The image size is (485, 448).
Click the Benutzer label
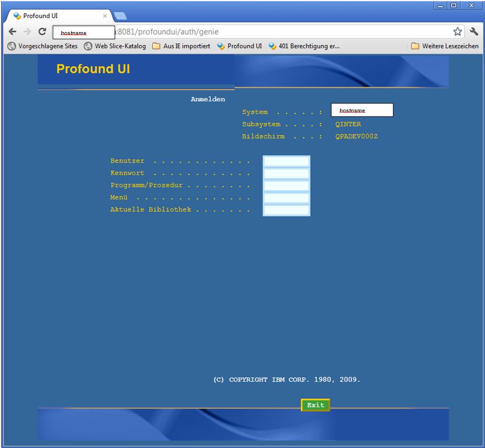(x=127, y=161)
